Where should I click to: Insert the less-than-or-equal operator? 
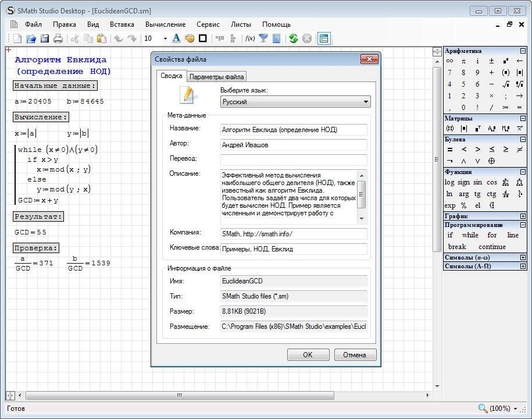tap(492, 150)
